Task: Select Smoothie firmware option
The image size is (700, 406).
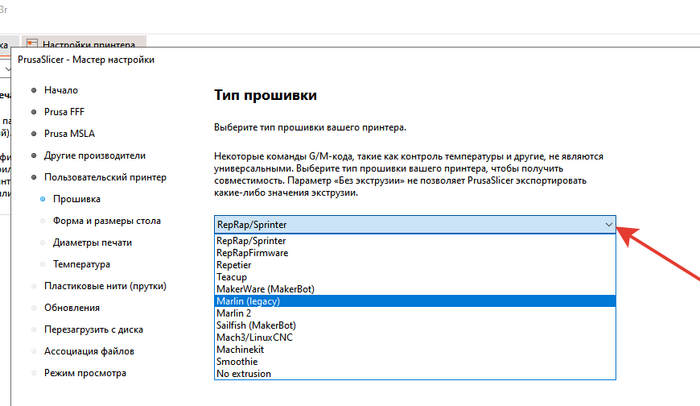Action: 415,361
